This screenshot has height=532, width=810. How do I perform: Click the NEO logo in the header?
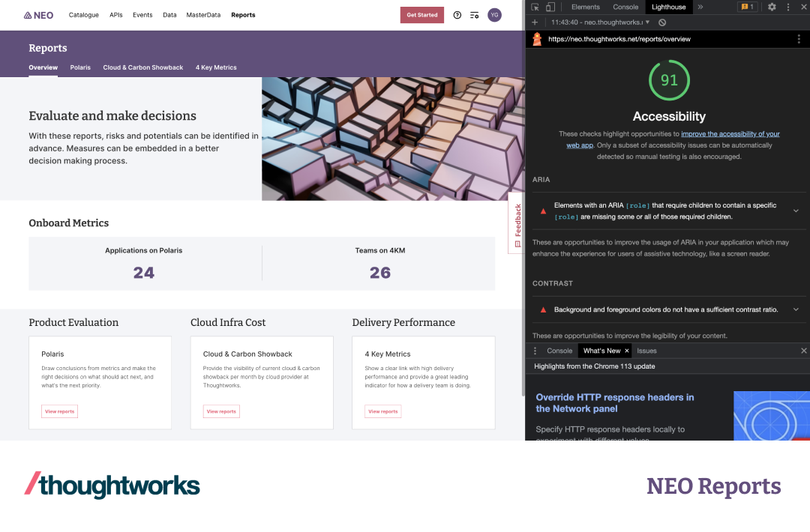point(39,16)
